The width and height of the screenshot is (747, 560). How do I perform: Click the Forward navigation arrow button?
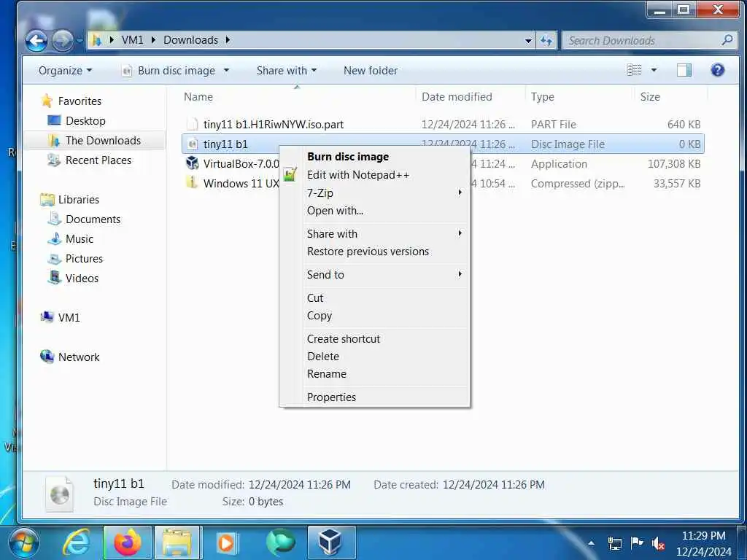(x=62, y=41)
